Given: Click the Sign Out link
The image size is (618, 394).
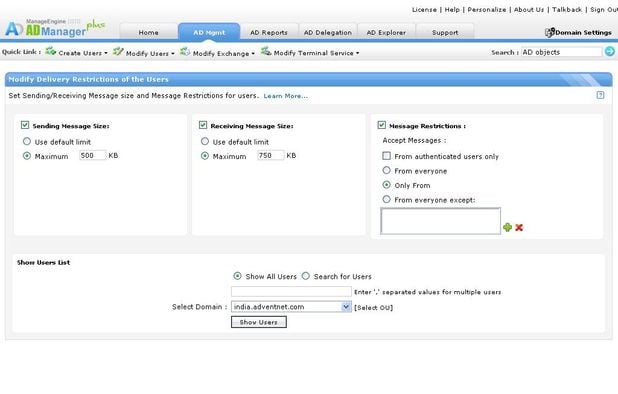Looking at the screenshot, I should pyautogui.click(x=604, y=9).
